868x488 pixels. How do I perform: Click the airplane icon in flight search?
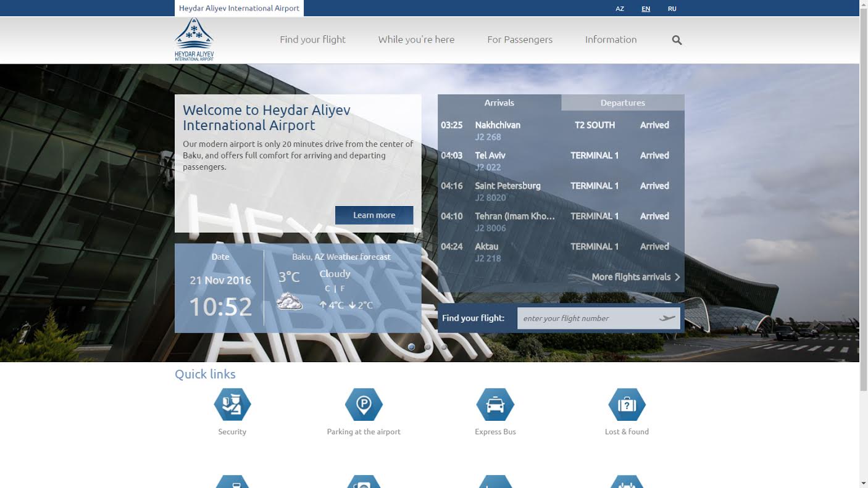pyautogui.click(x=667, y=318)
